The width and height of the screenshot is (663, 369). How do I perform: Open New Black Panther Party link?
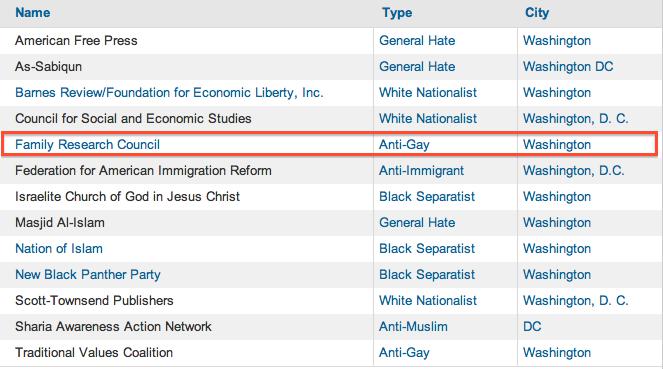pyautogui.click(x=88, y=275)
